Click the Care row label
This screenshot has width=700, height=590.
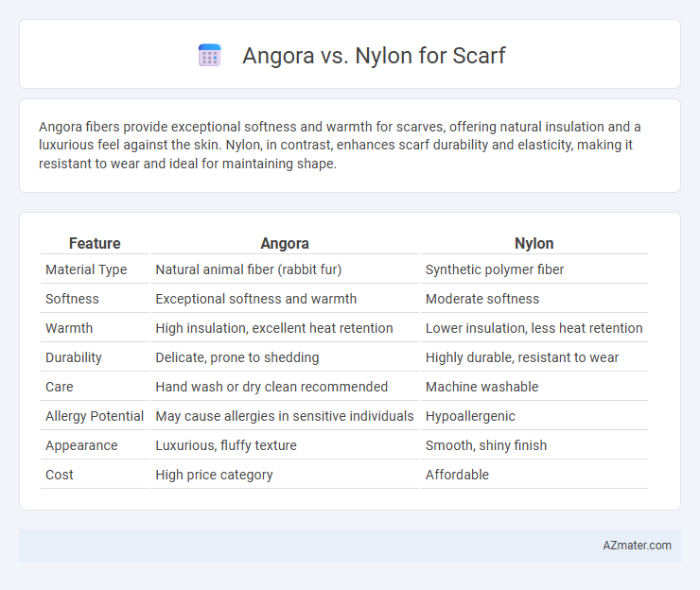point(60,387)
